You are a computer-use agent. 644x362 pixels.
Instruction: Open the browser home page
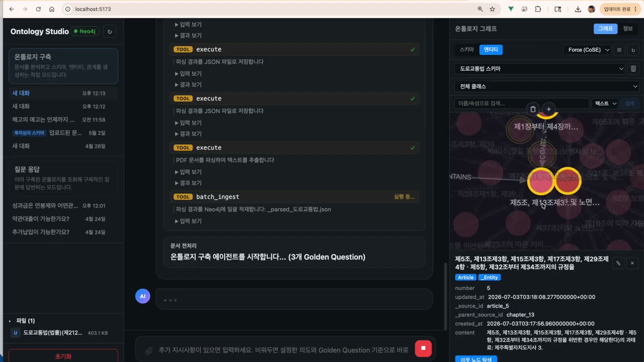click(52, 9)
